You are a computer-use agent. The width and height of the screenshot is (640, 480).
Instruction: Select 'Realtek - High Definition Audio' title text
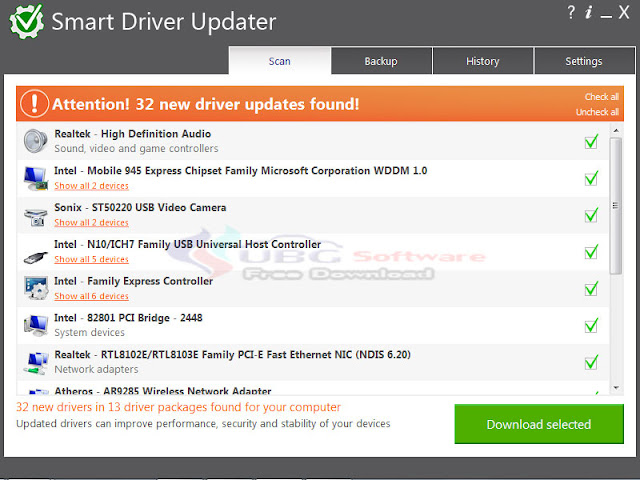(133, 133)
